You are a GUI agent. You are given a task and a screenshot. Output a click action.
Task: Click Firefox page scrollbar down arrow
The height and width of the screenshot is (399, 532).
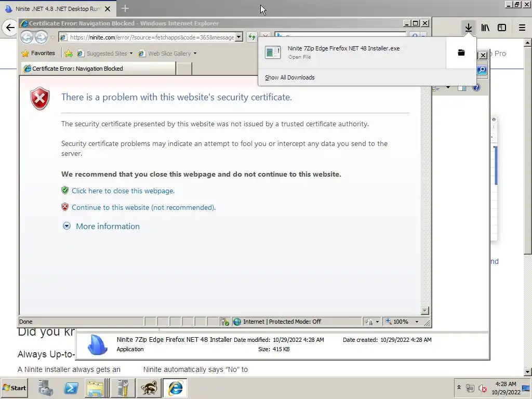point(528,371)
